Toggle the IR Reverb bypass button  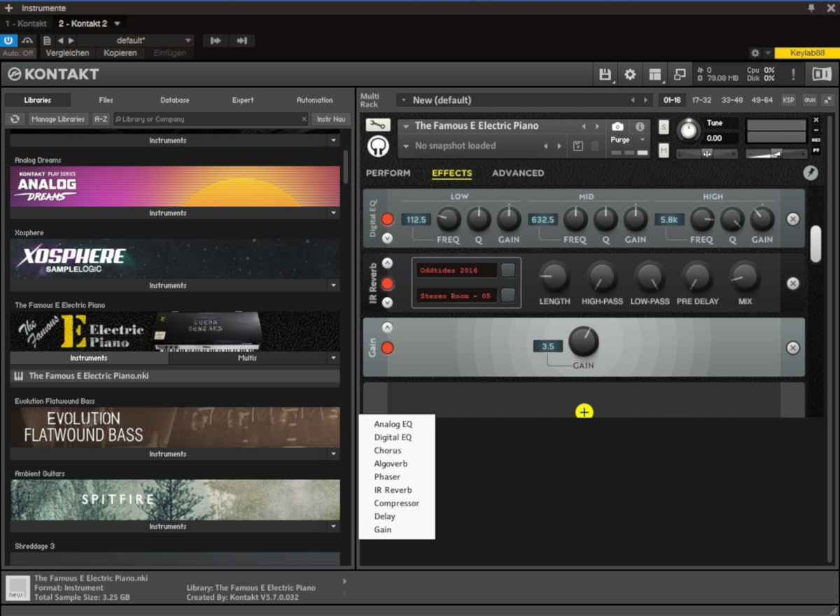click(x=387, y=283)
